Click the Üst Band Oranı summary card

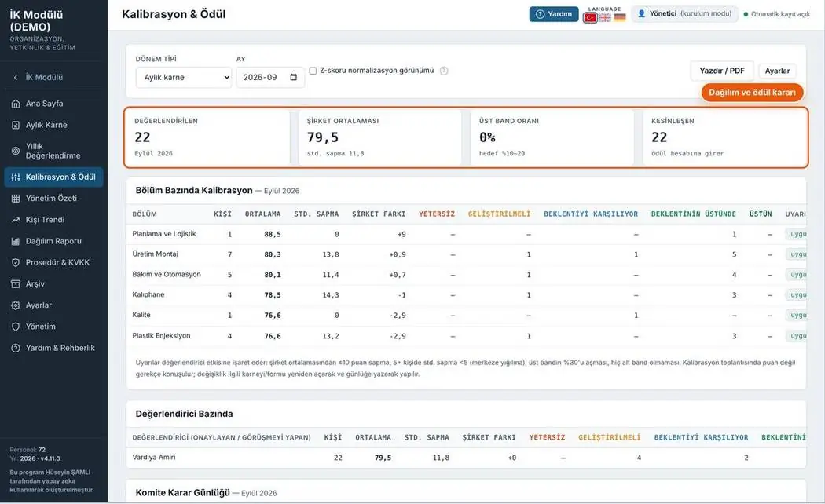point(552,137)
